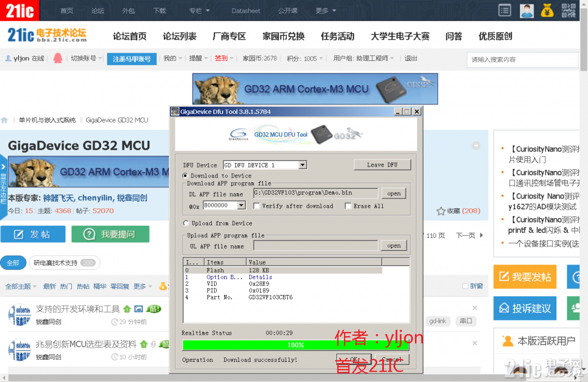Screen dimensions: 588x382
Task: Click open next to DL APP file name
Action: [x=394, y=193]
